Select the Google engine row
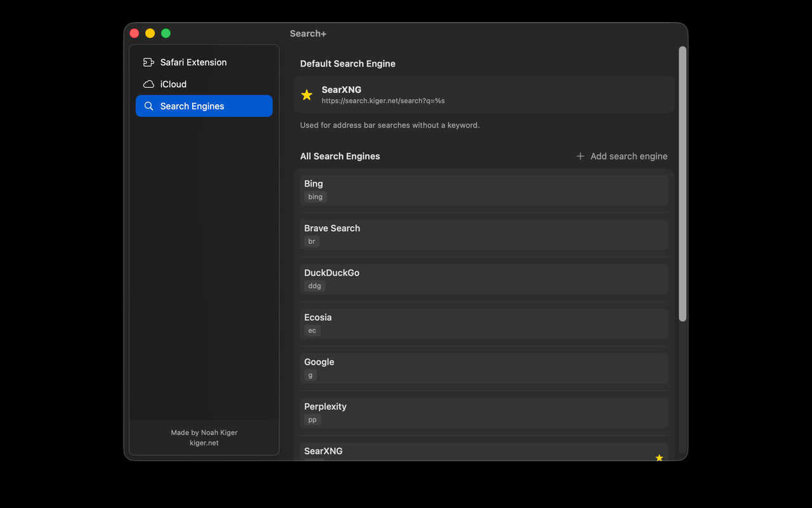812x508 pixels. coord(484,368)
